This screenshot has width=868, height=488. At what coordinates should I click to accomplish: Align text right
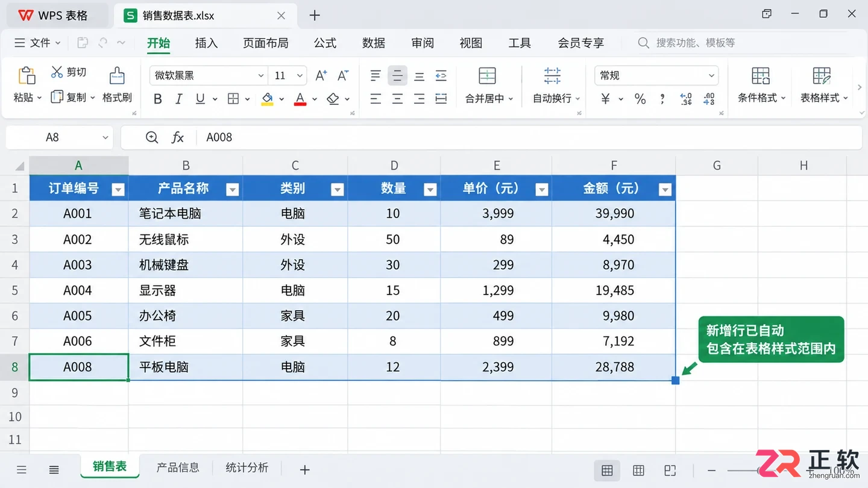click(419, 99)
